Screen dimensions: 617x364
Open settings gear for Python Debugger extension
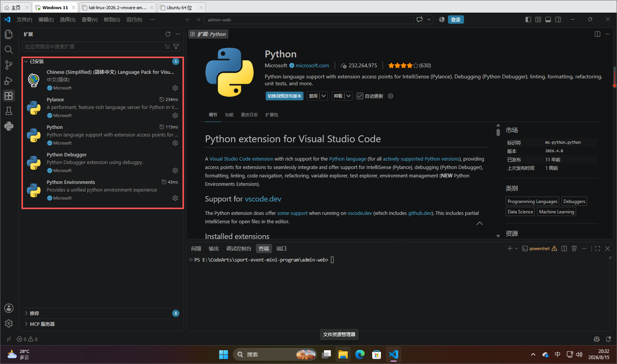point(175,171)
